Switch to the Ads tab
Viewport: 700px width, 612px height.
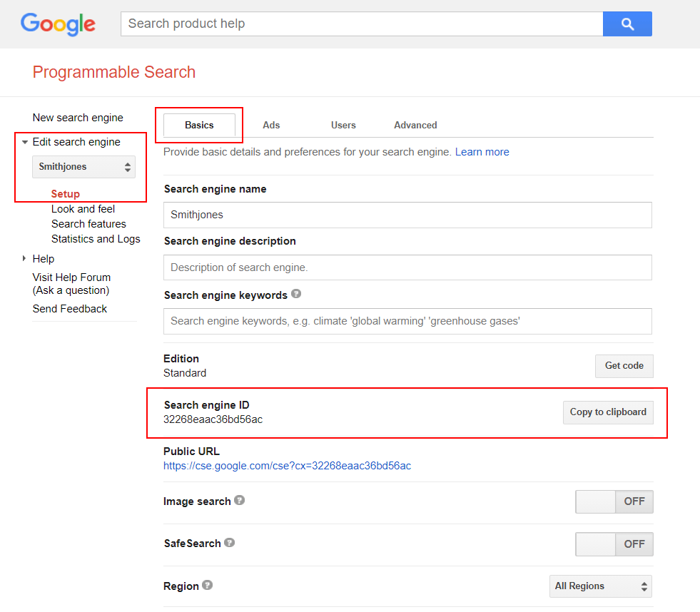click(x=271, y=125)
